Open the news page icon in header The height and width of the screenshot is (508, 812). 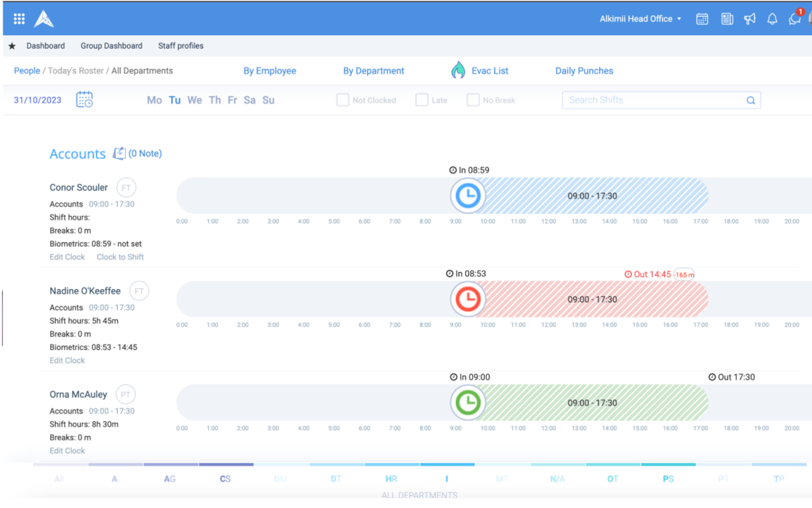[727, 19]
